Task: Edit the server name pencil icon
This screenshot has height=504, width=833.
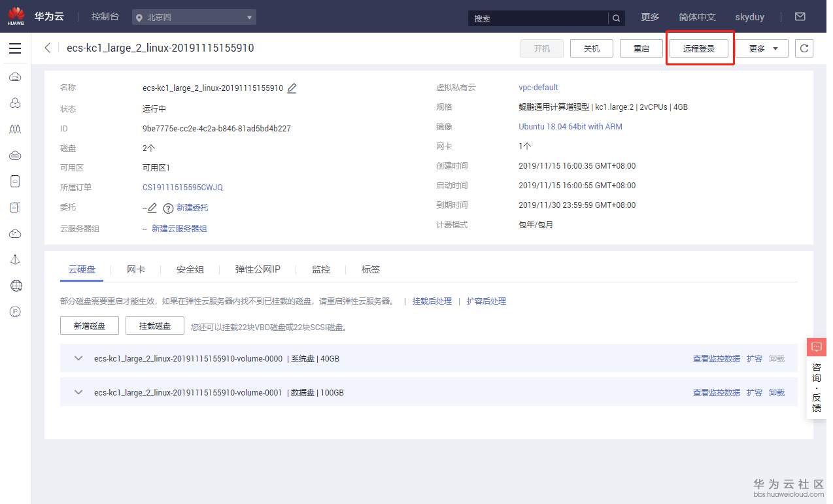Action: coord(292,88)
